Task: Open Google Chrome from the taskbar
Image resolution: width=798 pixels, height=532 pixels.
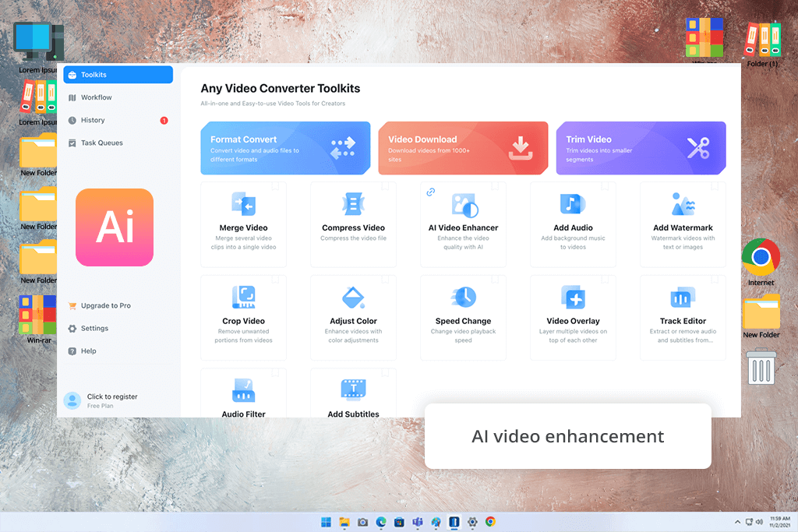Action: (x=491, y=522)
